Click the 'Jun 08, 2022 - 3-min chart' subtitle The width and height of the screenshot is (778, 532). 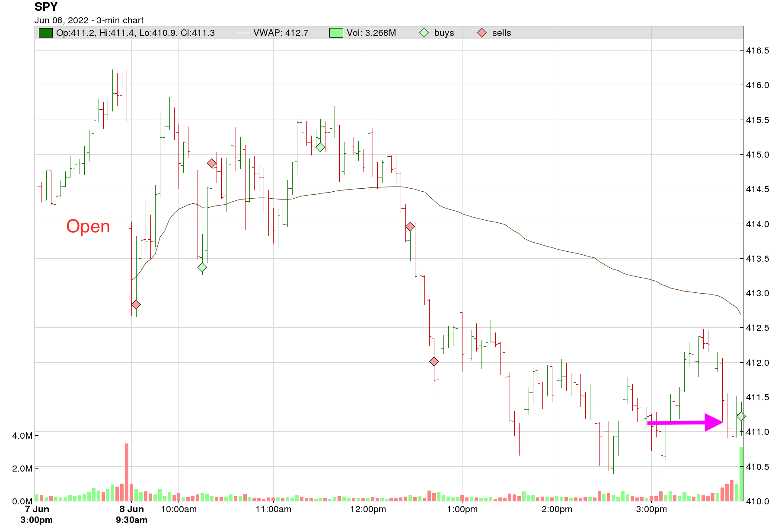click(x=89, y=20)
